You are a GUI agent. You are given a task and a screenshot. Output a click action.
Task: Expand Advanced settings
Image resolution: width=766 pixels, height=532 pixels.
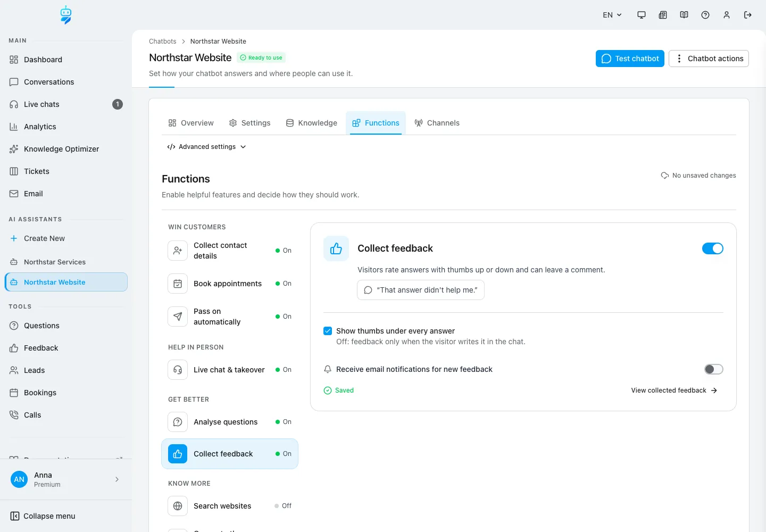tap(207, 147)
